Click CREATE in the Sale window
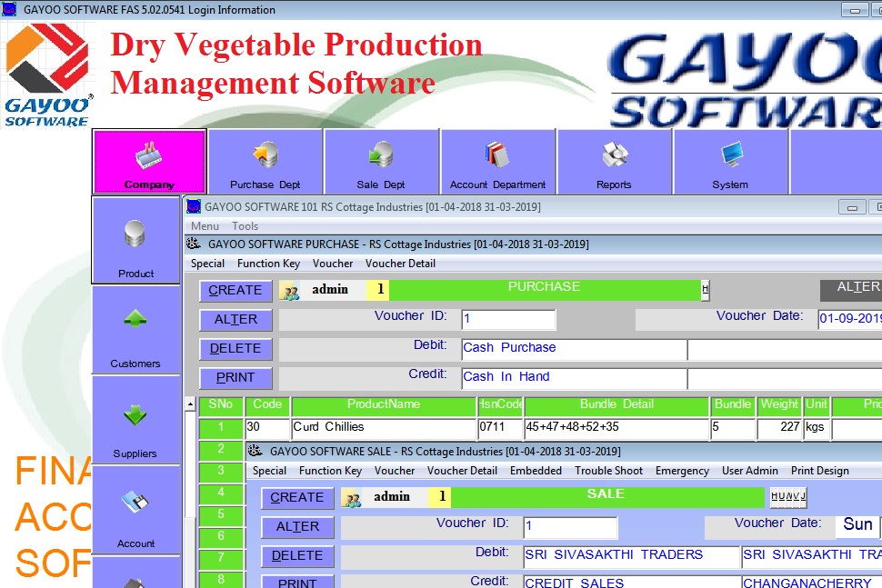Viewport: 882px width, 588px height. click(297, 498)
